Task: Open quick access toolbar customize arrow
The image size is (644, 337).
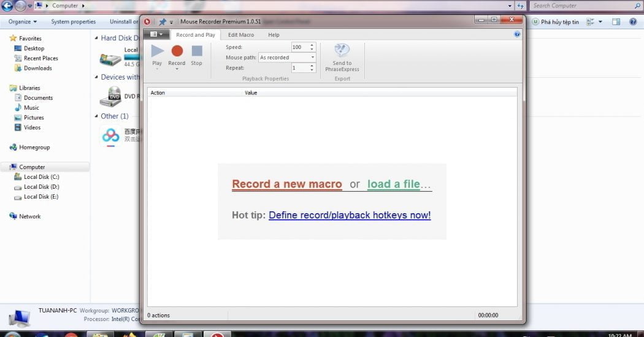Action: coord(171,22)
